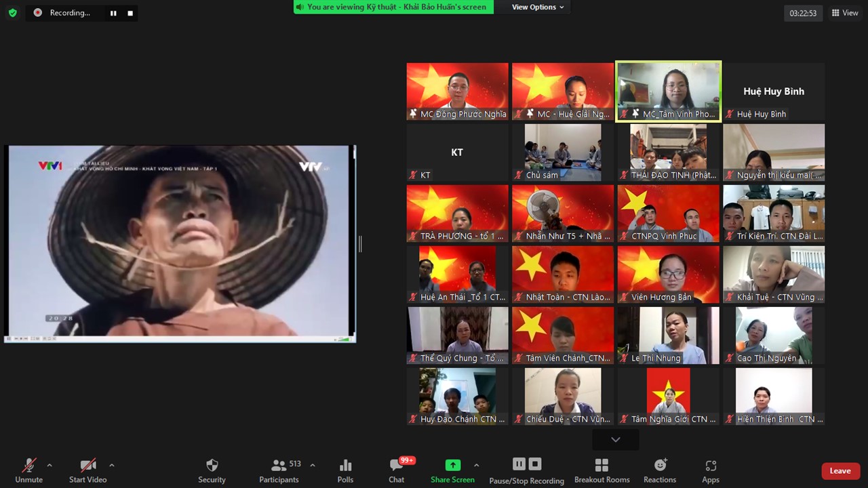Click the pin icon on MC Đồng Phước Nghĩa
Image resolution: width=868 pixels, height=488 pixels.
pyautogui.click(x=414, y=114)
